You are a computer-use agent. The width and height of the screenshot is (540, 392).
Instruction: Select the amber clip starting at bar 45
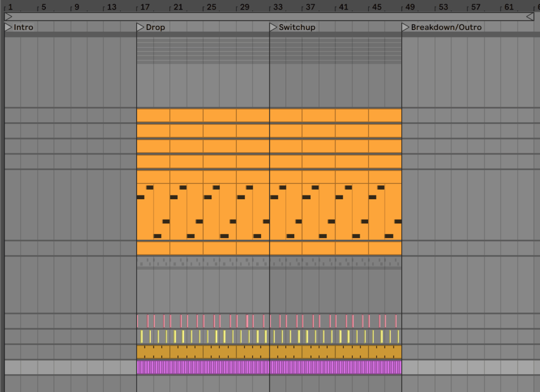tap(385, 352)
